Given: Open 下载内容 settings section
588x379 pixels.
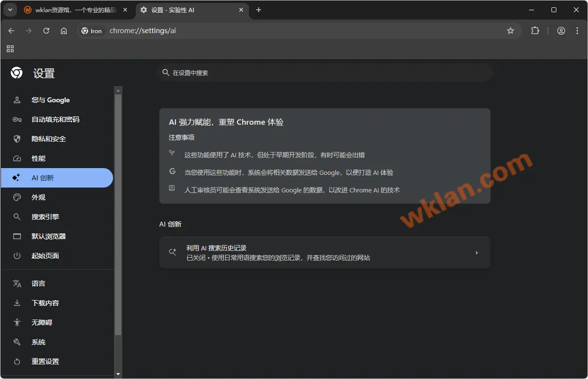Looking at the screenshot, I should (x=57, y=303).
